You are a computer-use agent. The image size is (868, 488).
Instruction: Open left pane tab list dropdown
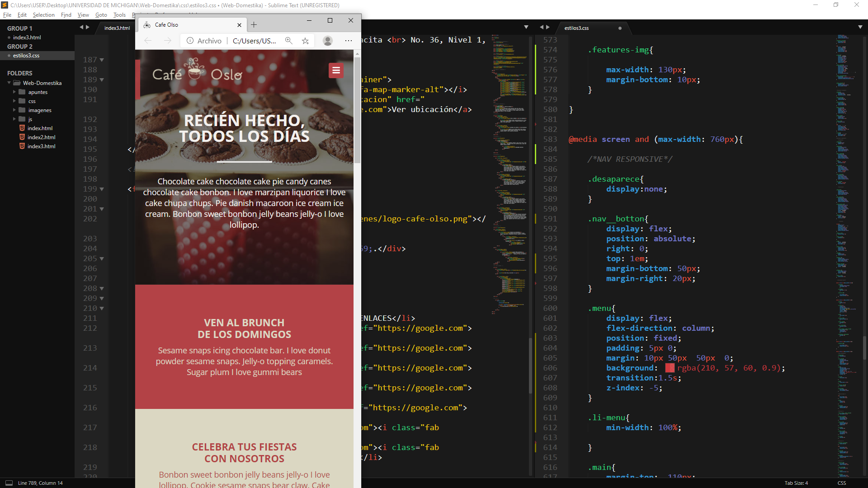coord(526,28)
